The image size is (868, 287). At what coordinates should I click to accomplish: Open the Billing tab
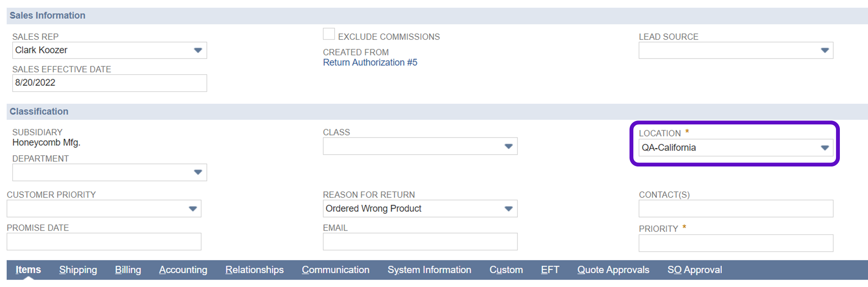pos(128,270)
